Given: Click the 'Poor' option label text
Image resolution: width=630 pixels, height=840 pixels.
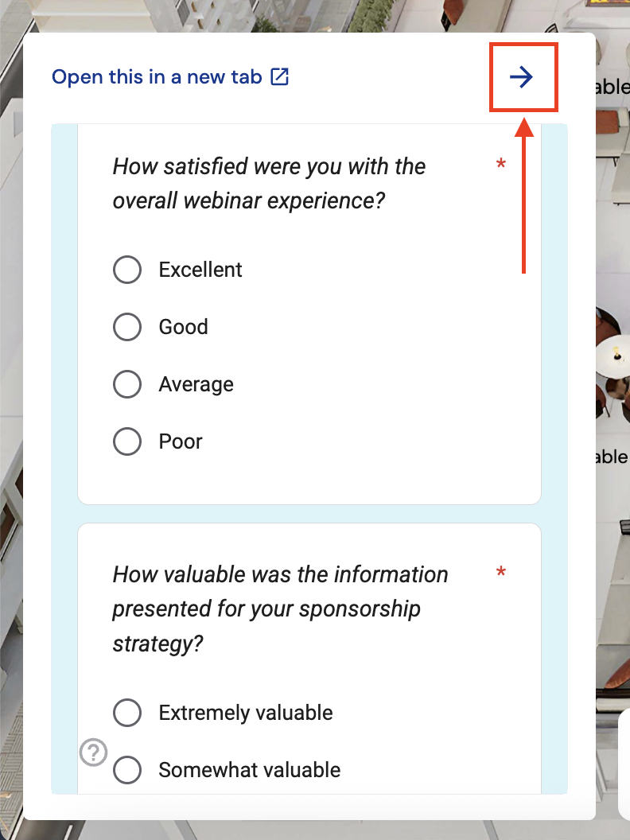Looking at the screenshot, I should tap(181, 441).
